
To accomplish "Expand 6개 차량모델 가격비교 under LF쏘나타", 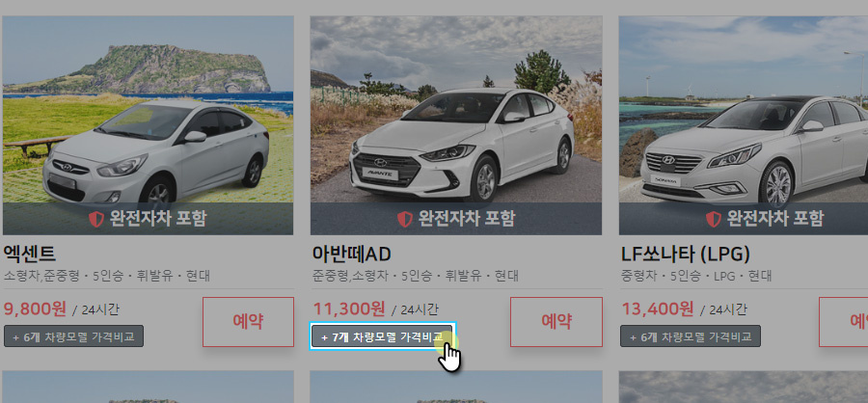I will click(x=691, y=336).
